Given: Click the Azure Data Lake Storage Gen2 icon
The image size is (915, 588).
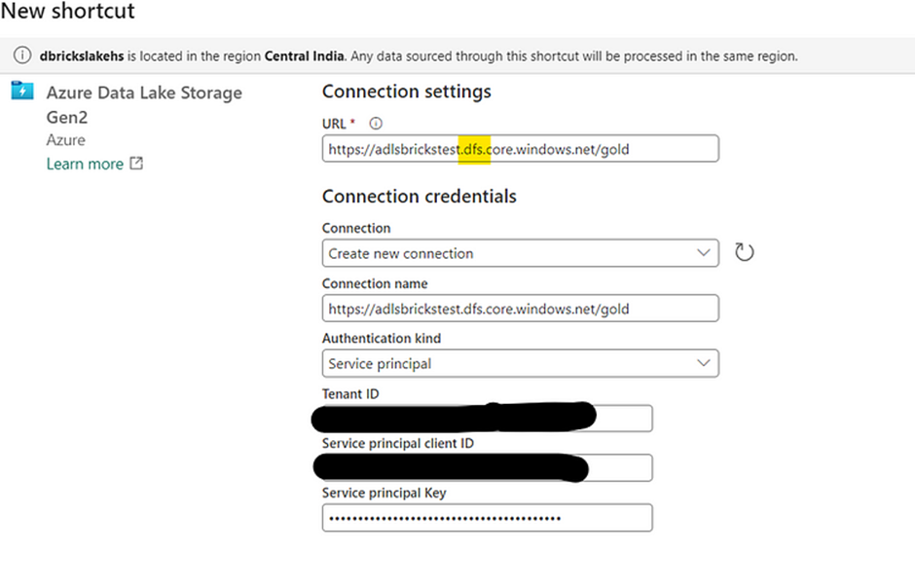Looking at the screenshot, I should (x=21, y=92).
